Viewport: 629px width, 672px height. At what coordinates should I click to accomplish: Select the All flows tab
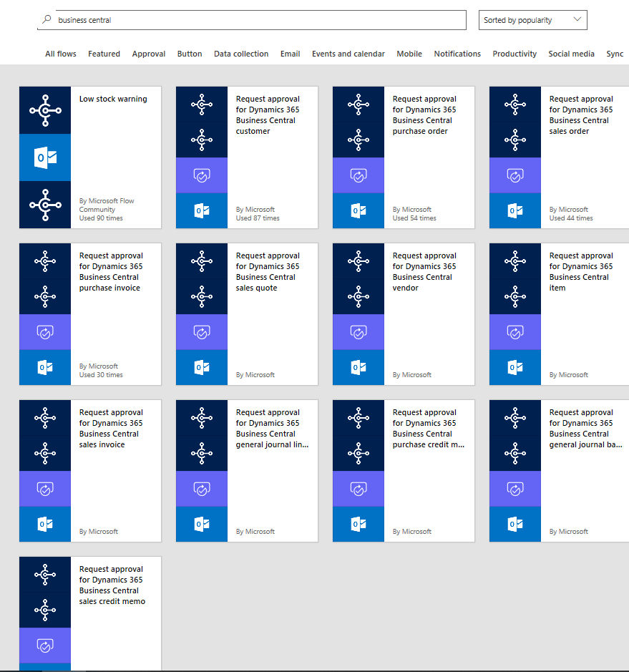click(61, 54)
